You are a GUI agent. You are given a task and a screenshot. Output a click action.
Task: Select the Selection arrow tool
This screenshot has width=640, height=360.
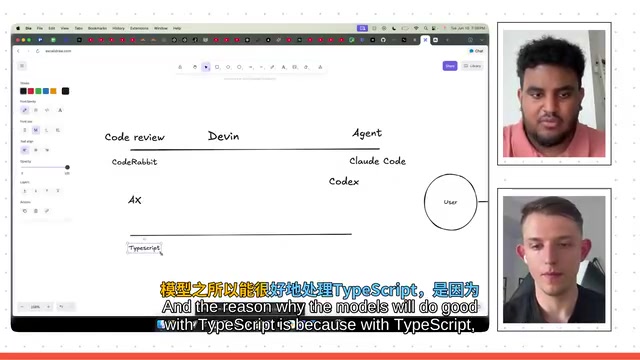(x=206, y=67)
